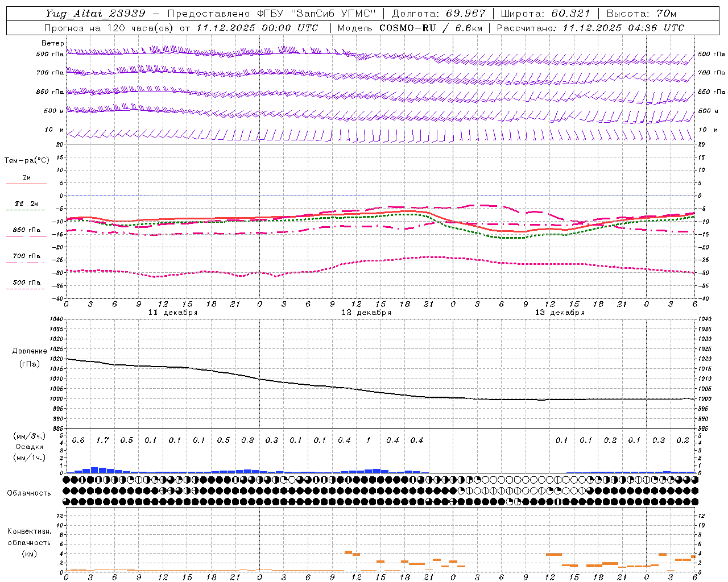Select the Модель COSMO-RU / 6.6км label
Screen dimensions: 728x582
(409, 28)
